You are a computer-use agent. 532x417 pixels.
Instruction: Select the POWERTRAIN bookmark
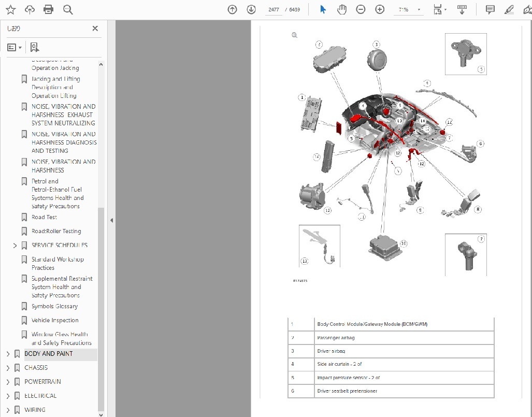click(43, 381)
